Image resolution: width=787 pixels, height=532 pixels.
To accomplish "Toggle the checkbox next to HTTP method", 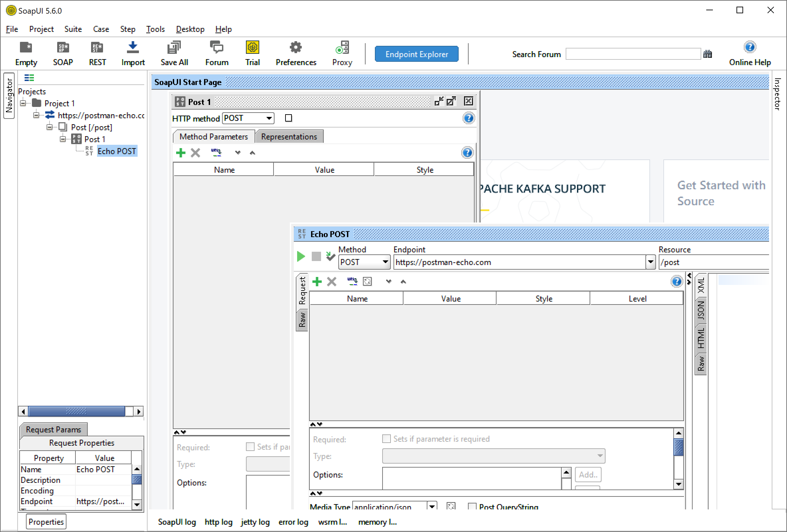I will pyautogui.click(x=288, y=118).
